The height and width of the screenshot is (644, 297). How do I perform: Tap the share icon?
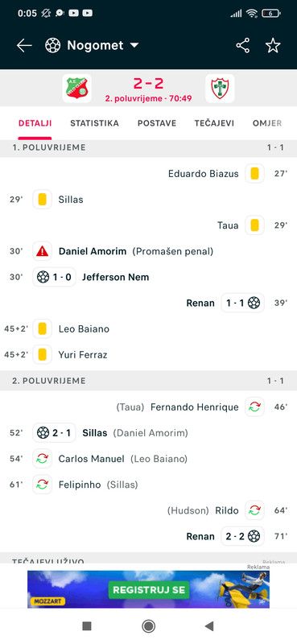coord(243,46)
